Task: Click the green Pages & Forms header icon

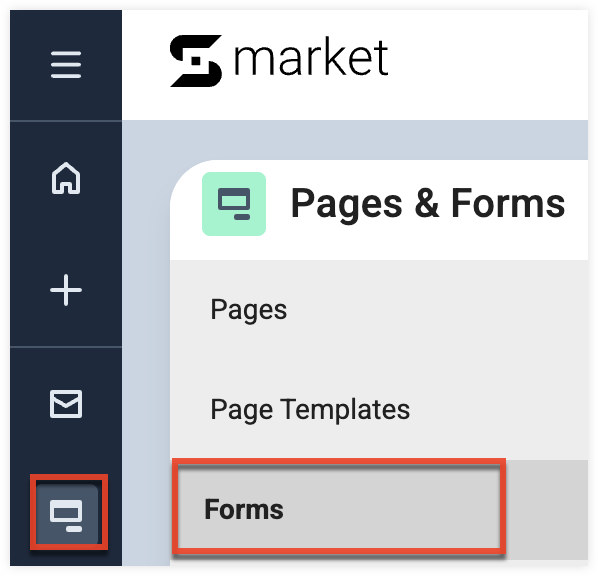Action: (234, 204)
